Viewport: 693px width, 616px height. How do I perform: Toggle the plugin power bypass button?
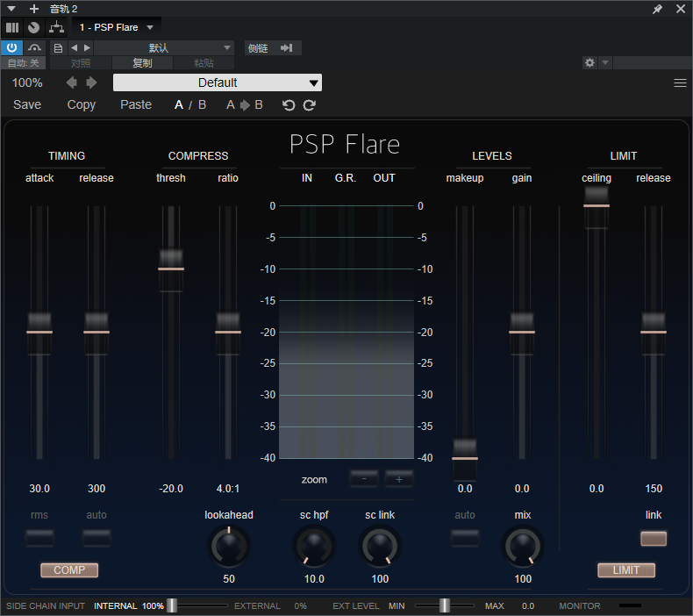click(x=11, y=47)
